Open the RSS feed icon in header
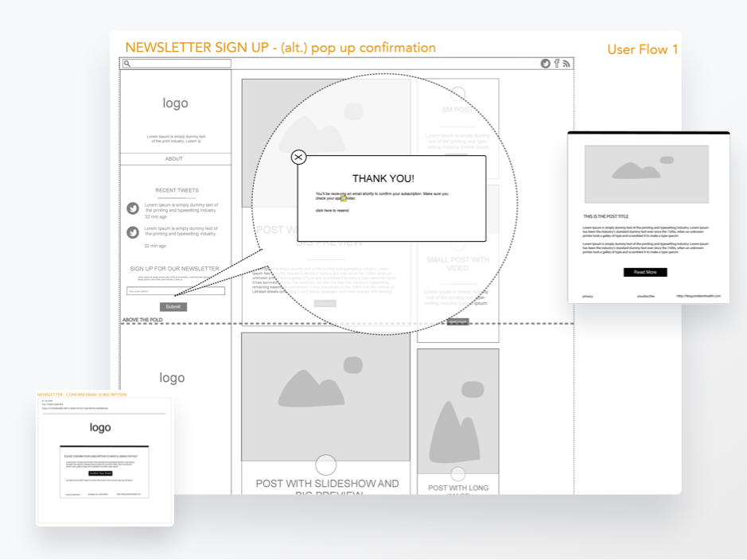Viewport: 747px width, 560px height. coord(566,64)
